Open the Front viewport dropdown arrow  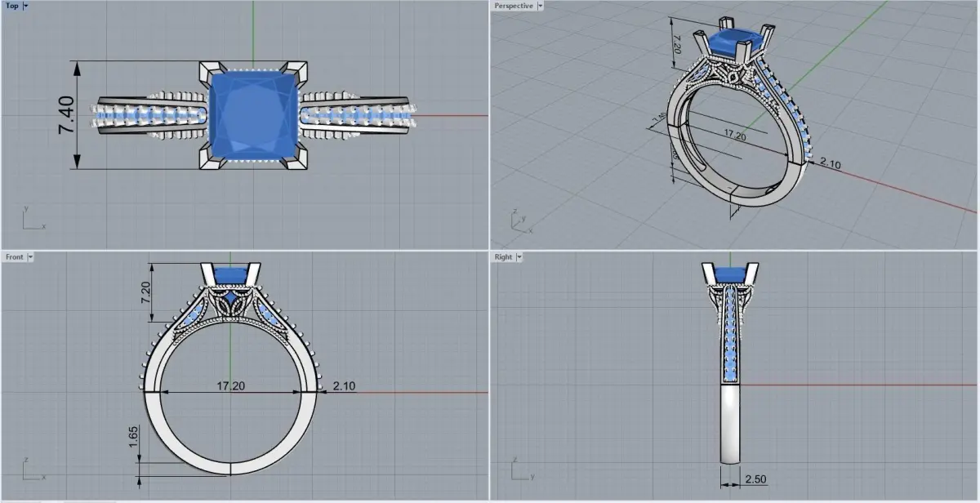30,256
